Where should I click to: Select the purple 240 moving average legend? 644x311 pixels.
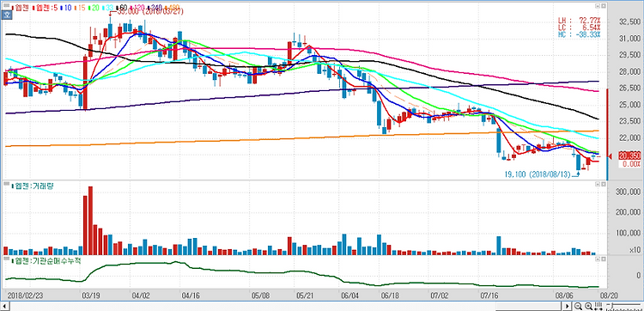(155, 8)
